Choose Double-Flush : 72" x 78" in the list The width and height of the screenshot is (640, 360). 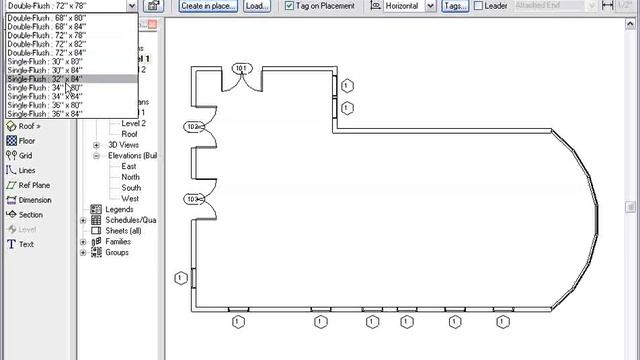71,36
